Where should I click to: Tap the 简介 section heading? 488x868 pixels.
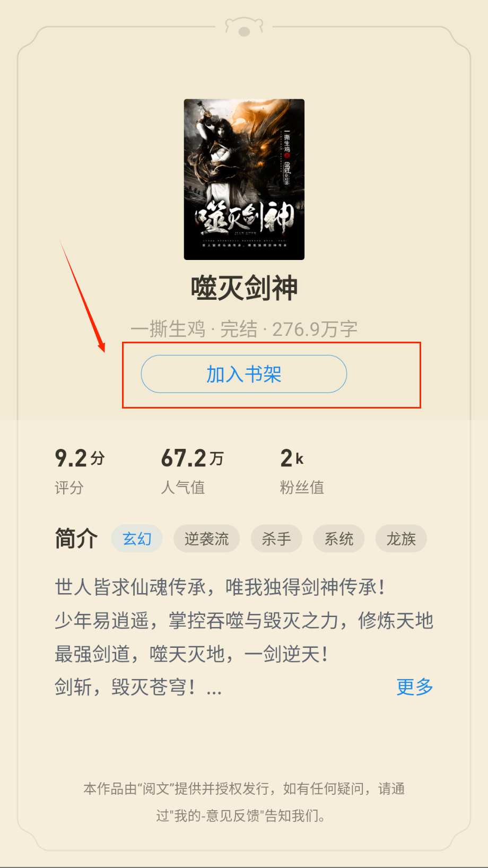click(x=76, y=539)
